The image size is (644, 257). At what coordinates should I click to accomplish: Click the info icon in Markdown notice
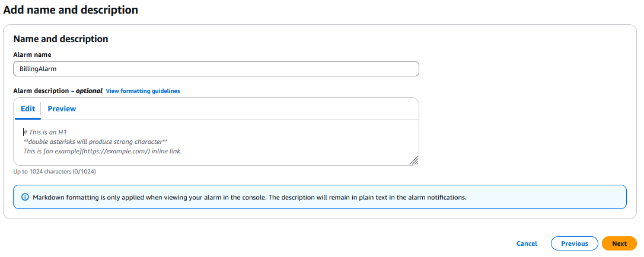(x=25, y=197)
